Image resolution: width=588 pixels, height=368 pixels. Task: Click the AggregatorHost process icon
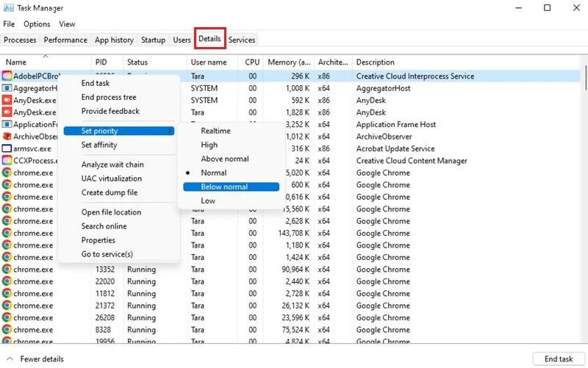tap(7, 88)
